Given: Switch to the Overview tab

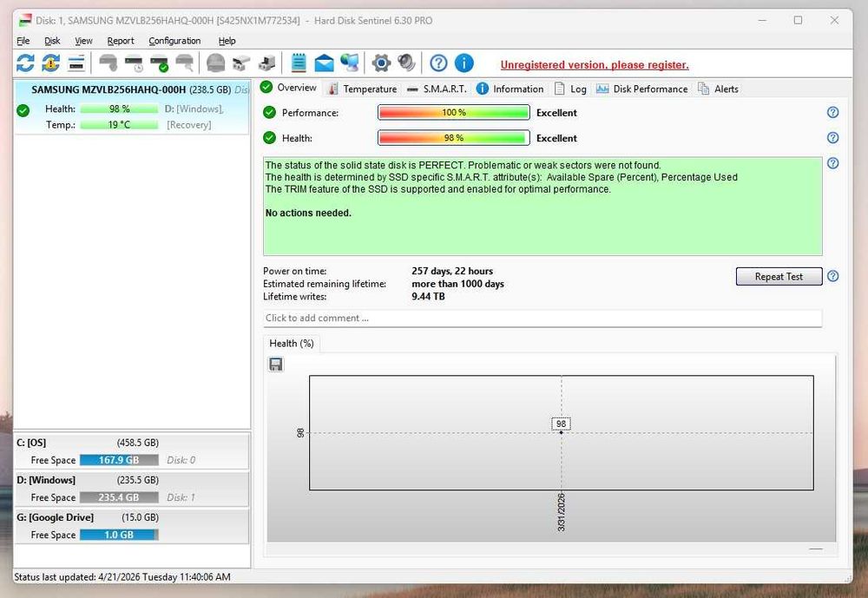Looking at the screenshot, I should (289, 88).
